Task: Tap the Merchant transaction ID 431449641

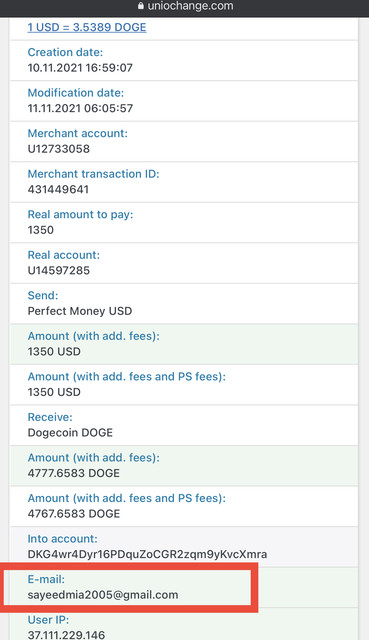Action: 58,189
